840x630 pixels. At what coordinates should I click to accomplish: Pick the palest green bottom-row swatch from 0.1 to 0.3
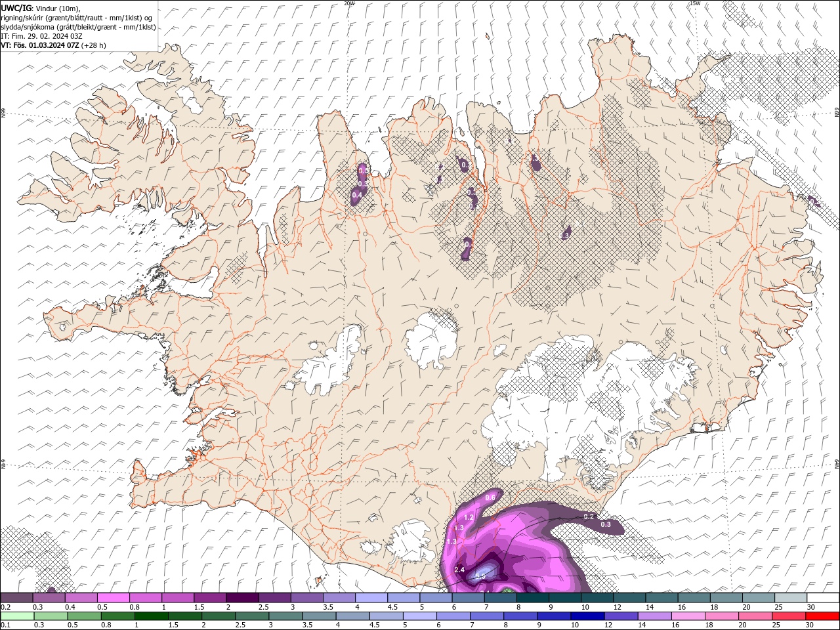coord(17,616)
